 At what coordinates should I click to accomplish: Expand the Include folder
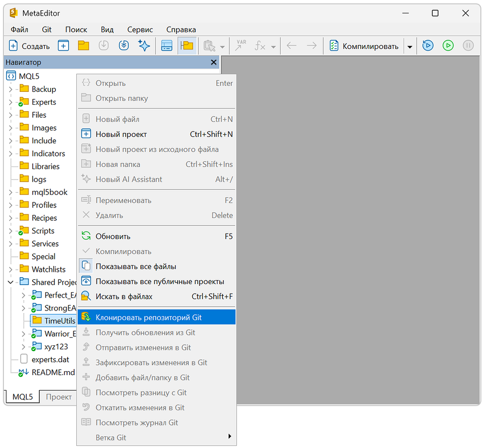(x=11, y=141)
